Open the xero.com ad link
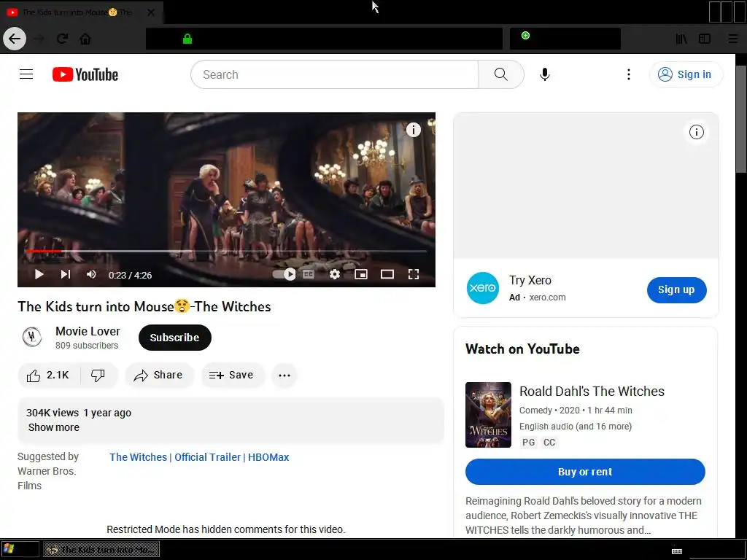The width and height of the screenshot is (747, 560). [547, 297]
